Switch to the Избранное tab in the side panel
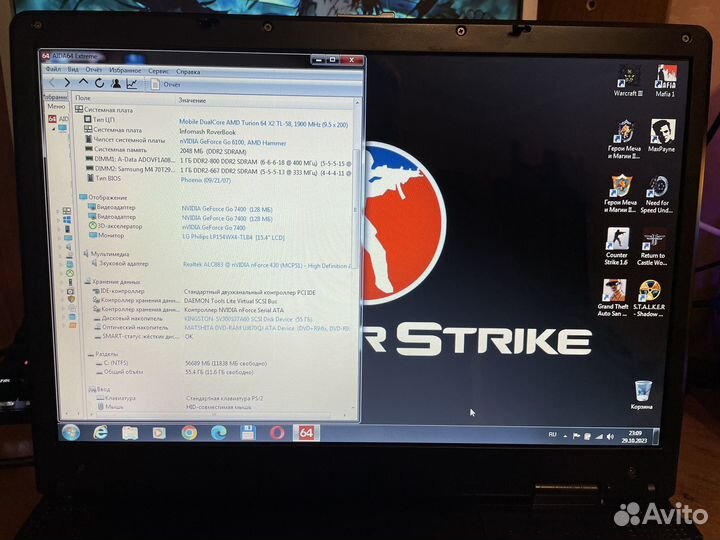 pos(55,97)
